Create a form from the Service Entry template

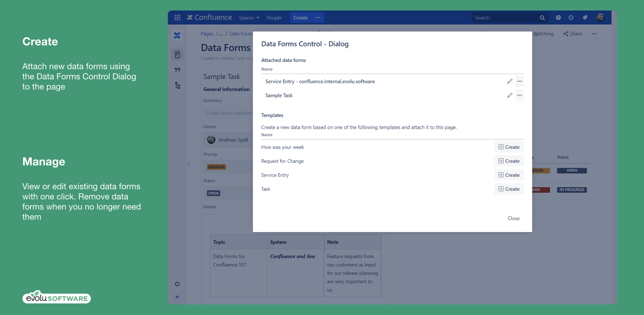[x=509, y=175]
